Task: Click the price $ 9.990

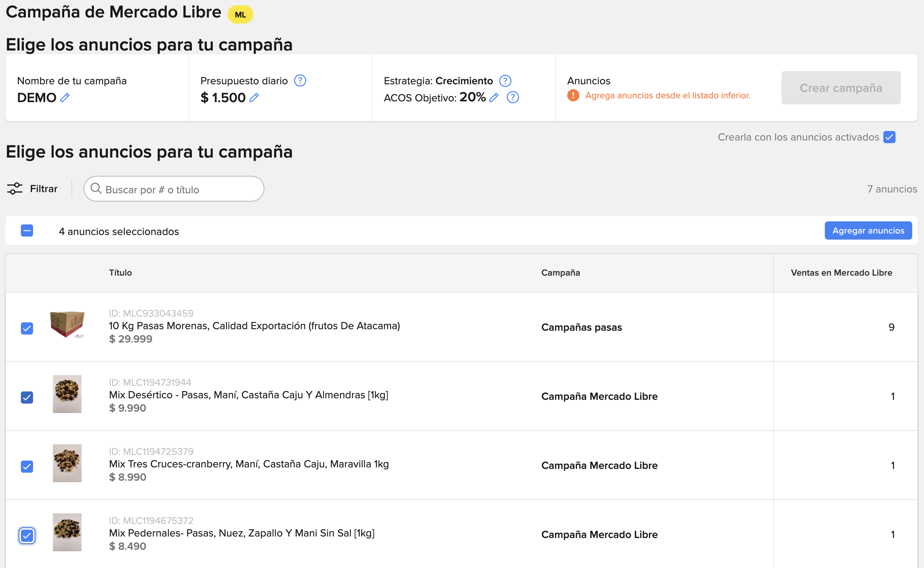Action: click(128, 408)
